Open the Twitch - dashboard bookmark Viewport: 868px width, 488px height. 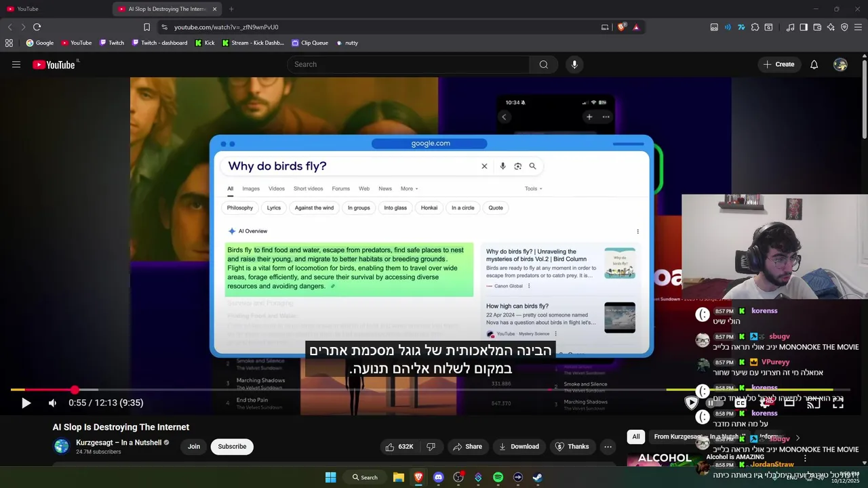pyautogui.click(x=160, y=43)
